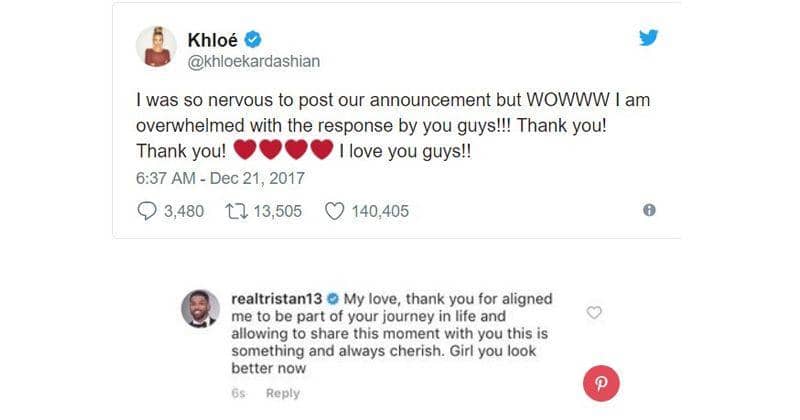
Task: Click the 6s comment timestamp
Action: click(x=238, y=394)
